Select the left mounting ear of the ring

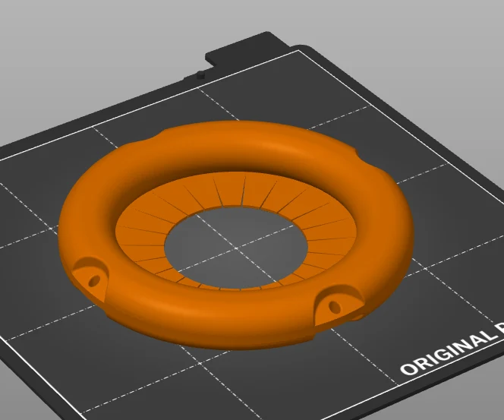pyautogui.click(x=90, y=278)
